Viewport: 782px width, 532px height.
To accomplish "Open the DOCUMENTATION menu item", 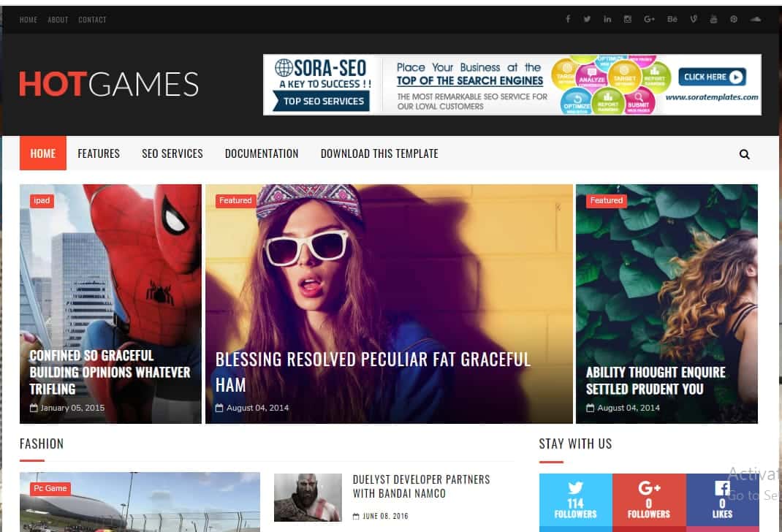I will tap(262, 153).
